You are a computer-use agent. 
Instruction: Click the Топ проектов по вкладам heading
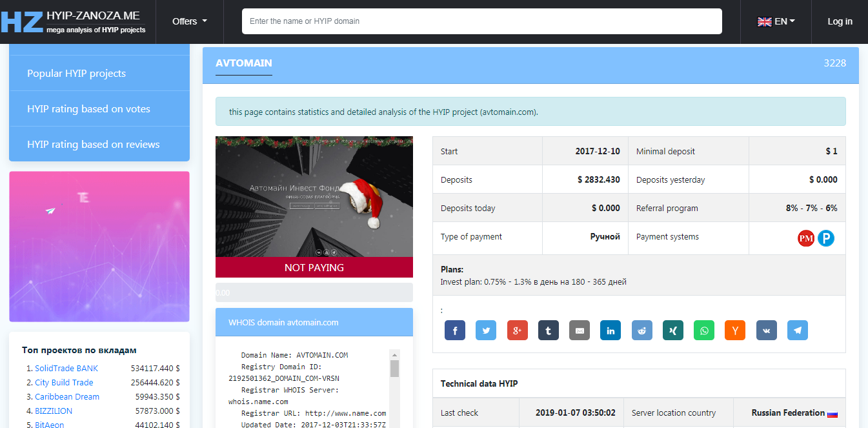point(79,351)
